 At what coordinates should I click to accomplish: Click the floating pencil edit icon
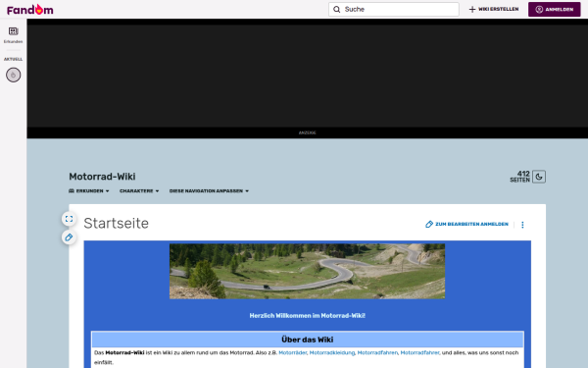point(69,237)
